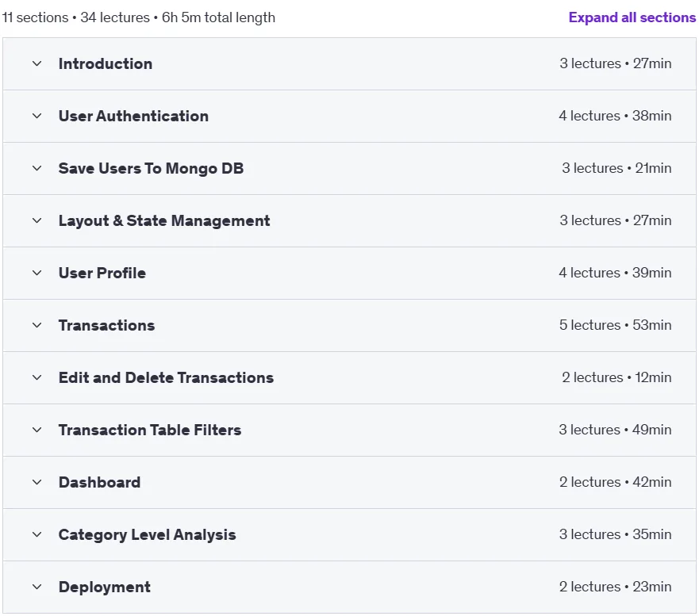The image size is (699, 616).
Task: Click "3 lectures • 49min" on Transaction Table Filters
Action: (x=615, y=430)
